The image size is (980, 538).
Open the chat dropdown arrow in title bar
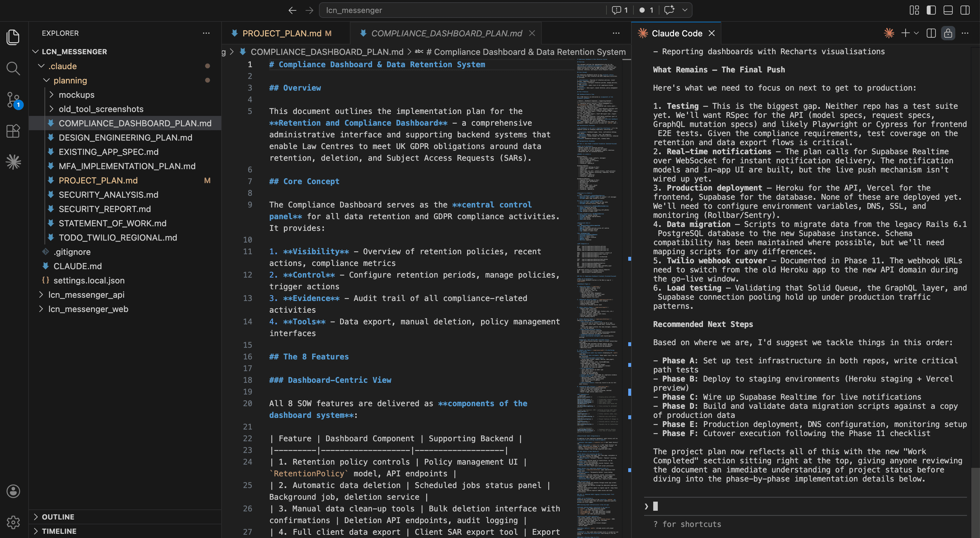685,10
